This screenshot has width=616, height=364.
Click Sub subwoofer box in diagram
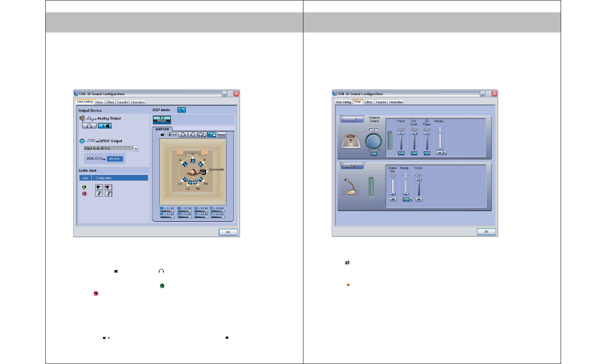pos(203,172)
